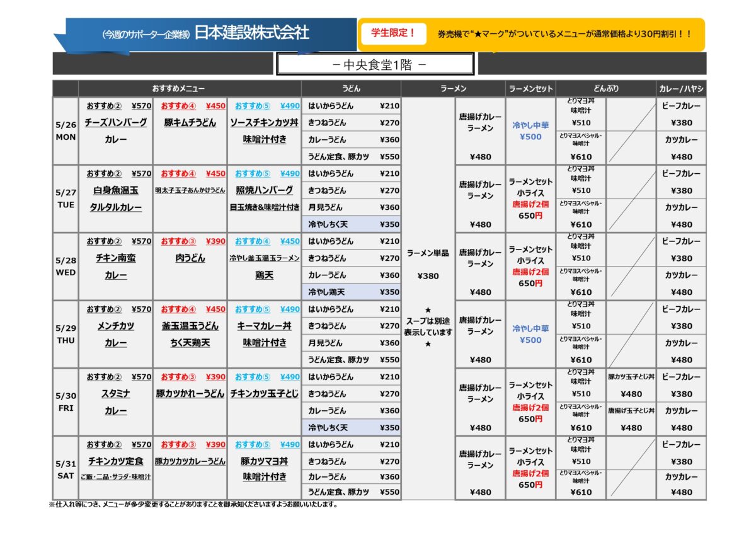Click the チキンカツ玉子とじ menu item

265,393
